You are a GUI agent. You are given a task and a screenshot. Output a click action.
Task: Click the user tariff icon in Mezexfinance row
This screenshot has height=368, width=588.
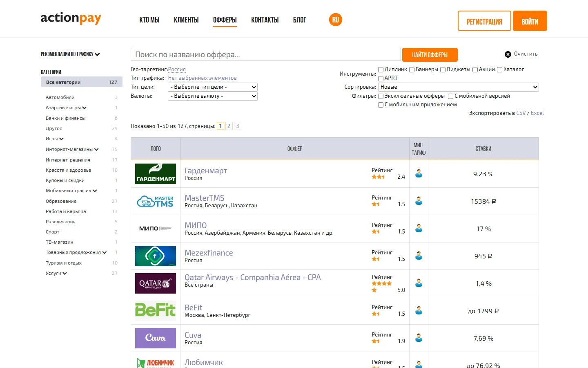(419, 256)
